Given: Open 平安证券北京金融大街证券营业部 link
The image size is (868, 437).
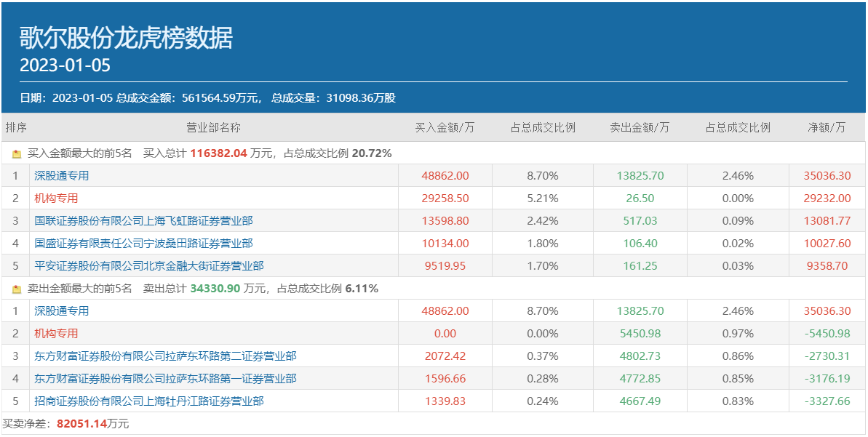Looking at the screenshot, I should [x=148, y=266].
